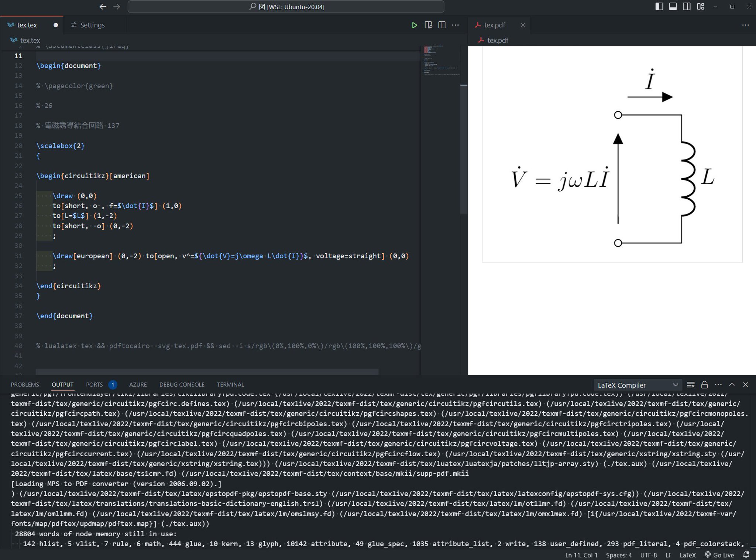Open notifications bell in status bar
The image size is (756, 560).
click(x=746, y=555)
